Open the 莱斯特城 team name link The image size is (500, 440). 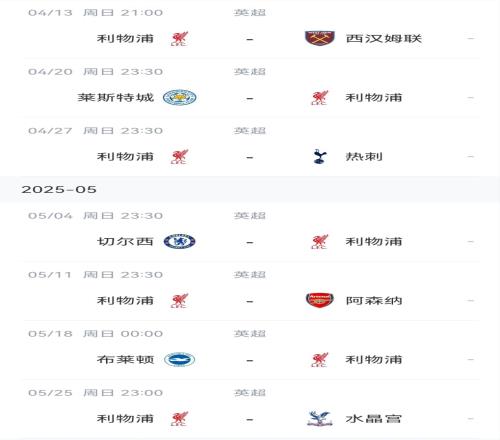[116, 97]
